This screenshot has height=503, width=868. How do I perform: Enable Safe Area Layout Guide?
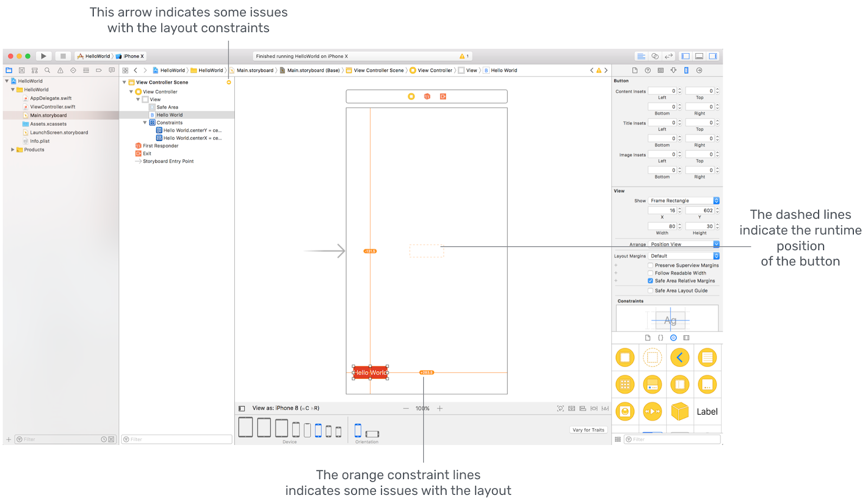(650, 290)
